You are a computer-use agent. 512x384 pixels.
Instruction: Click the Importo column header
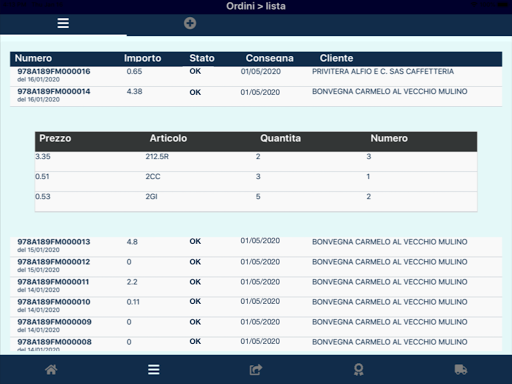click(143, 58)
